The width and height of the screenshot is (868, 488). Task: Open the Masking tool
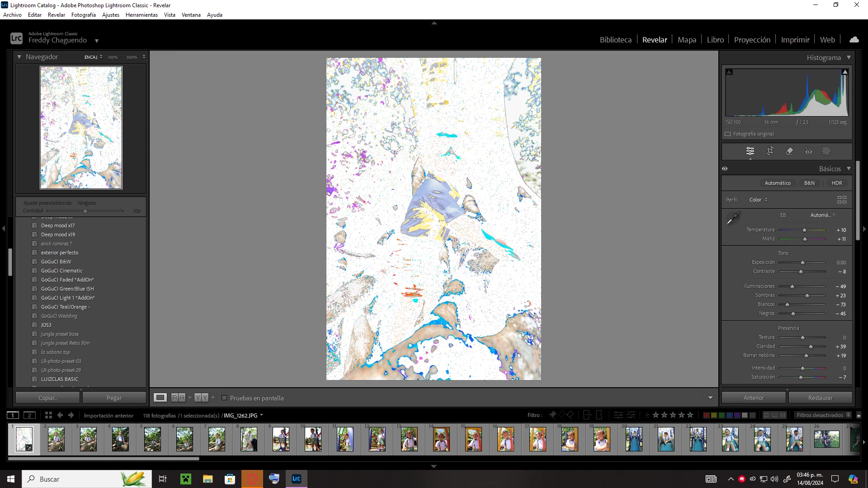[x=826, y=151]
